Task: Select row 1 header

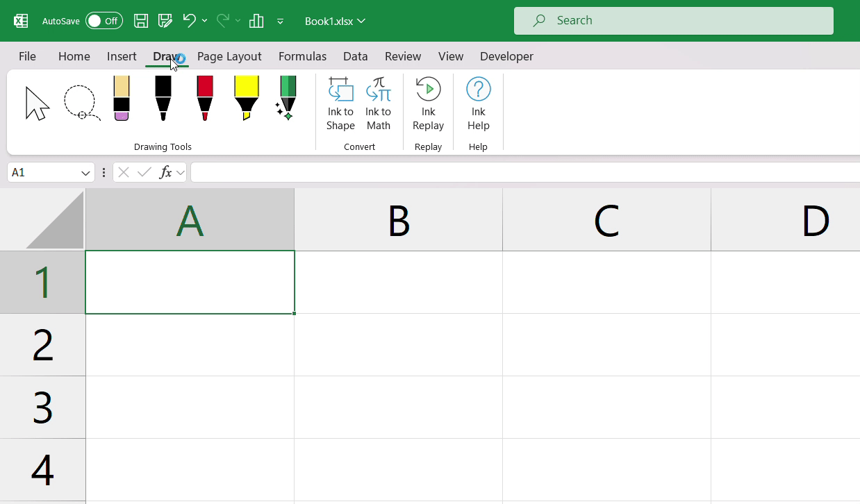Action: tap(42, 283)
